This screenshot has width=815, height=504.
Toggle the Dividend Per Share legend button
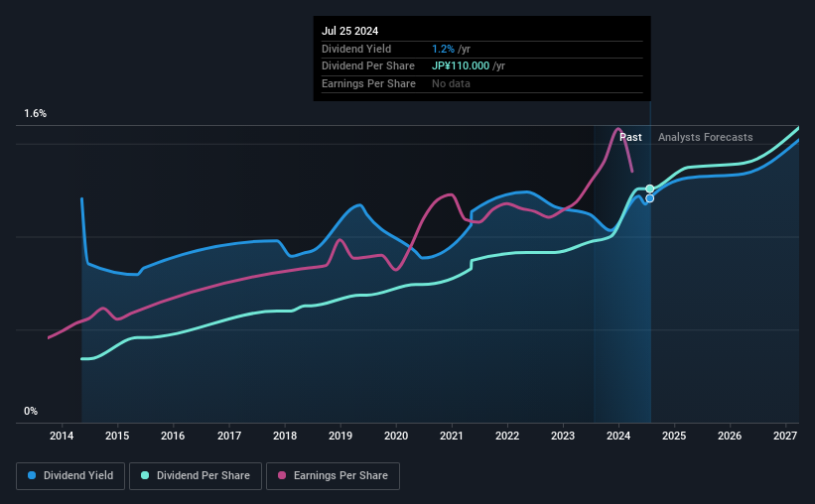[196, 476]
